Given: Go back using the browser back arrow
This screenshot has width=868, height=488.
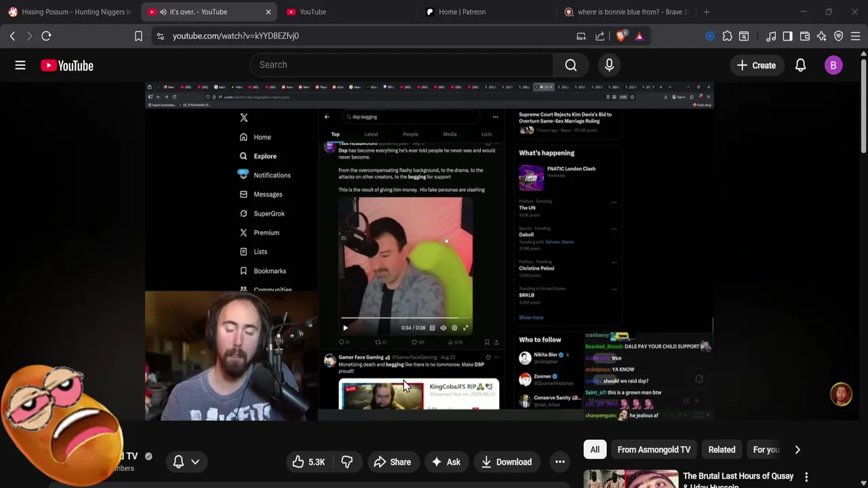Looking at the screenshot, I should point(12,36).
